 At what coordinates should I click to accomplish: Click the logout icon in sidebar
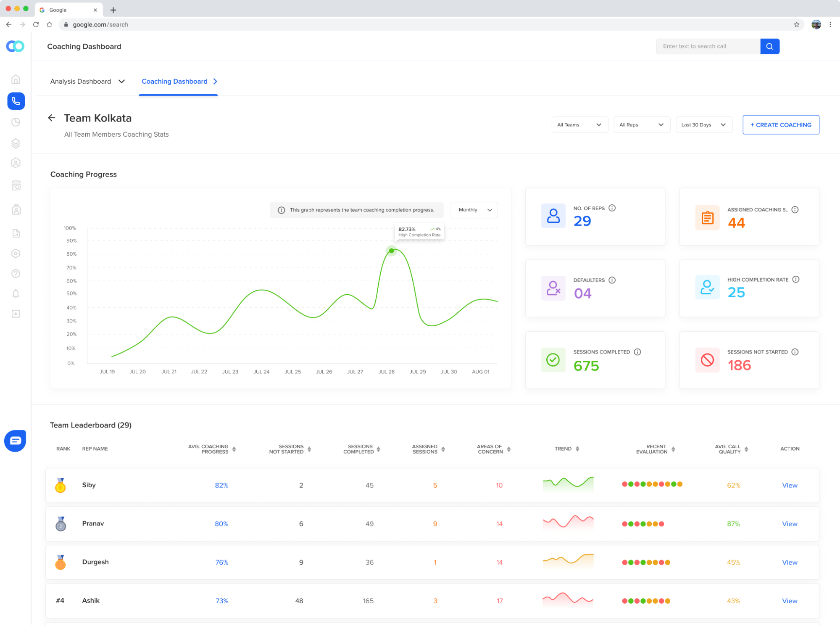(x=16, y=314)
